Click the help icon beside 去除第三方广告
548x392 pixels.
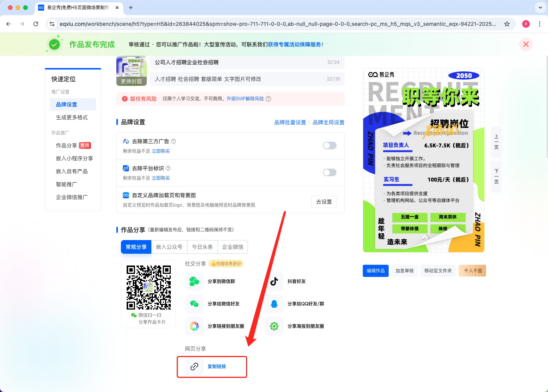[173, 141]
